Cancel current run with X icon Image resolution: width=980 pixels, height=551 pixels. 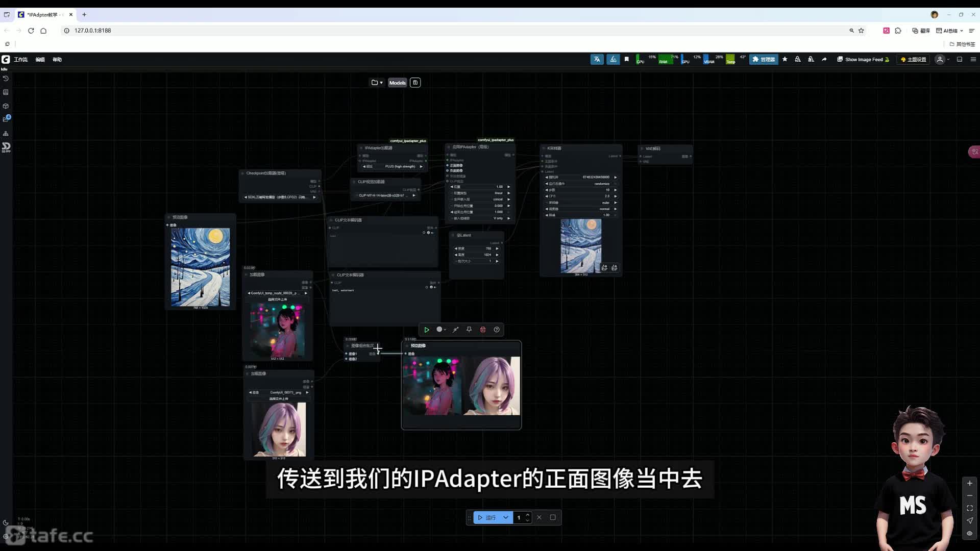pyautogui.click(x=539, y=517)
